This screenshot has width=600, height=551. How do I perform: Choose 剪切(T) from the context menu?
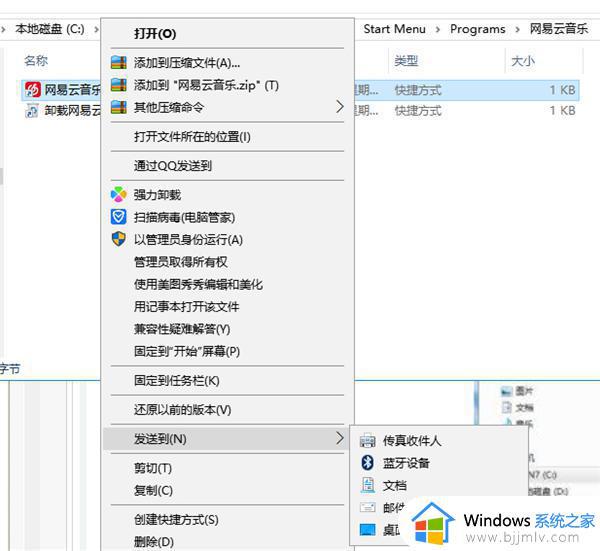point(153,468)
